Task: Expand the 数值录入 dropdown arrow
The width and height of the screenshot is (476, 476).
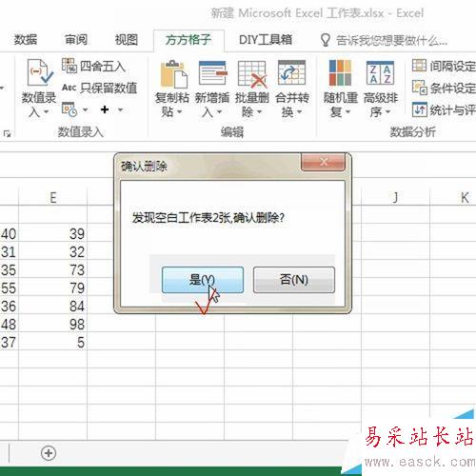Action: (x=47, y=112)
